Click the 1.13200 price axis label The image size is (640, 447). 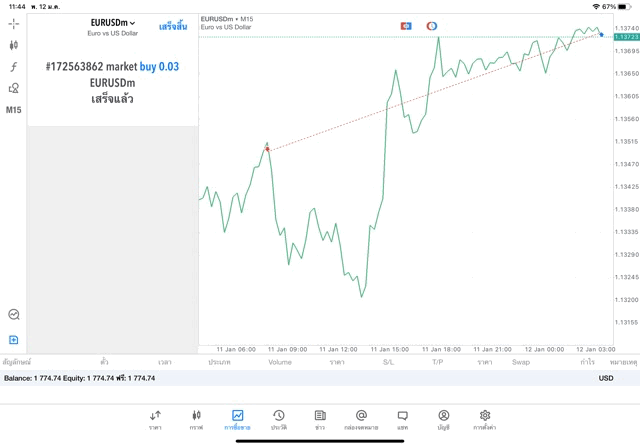pyautogui.click(x=627, y=300)
